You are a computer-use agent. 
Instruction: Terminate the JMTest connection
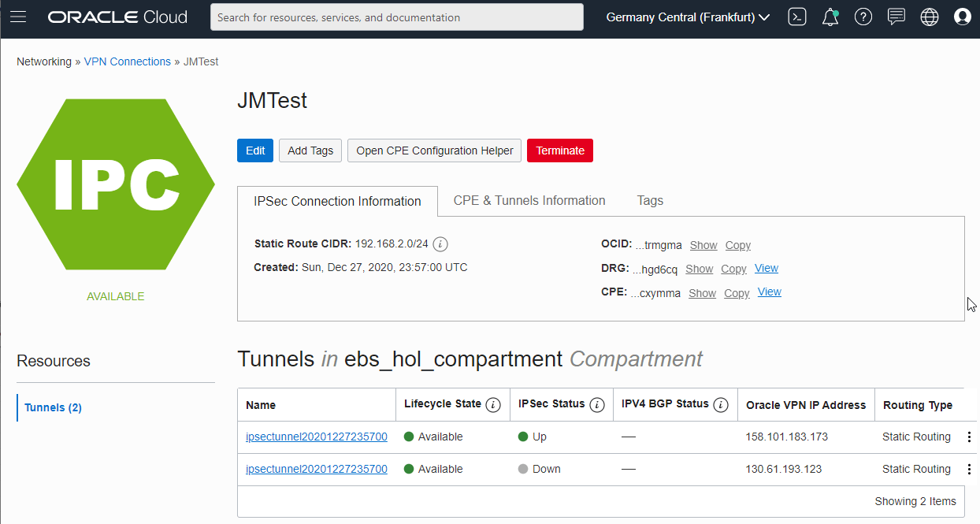tap(560, 151)
